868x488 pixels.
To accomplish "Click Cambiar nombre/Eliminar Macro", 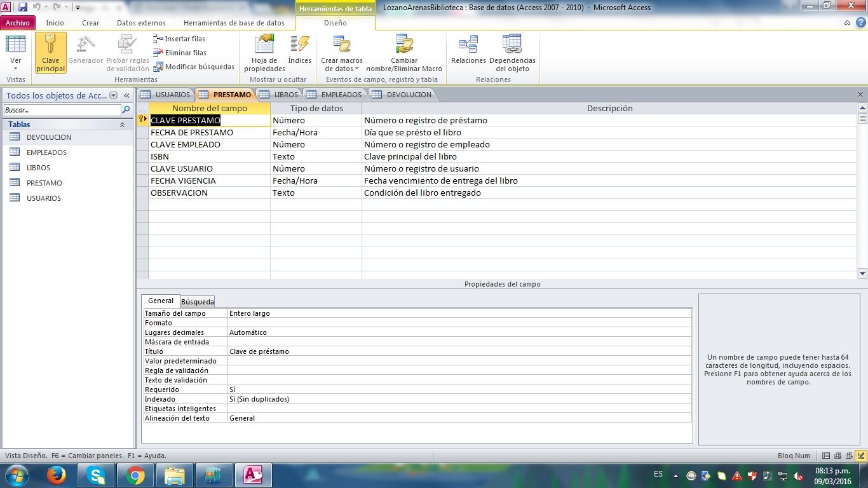I will pyautogui.click(x=404, y=52).
